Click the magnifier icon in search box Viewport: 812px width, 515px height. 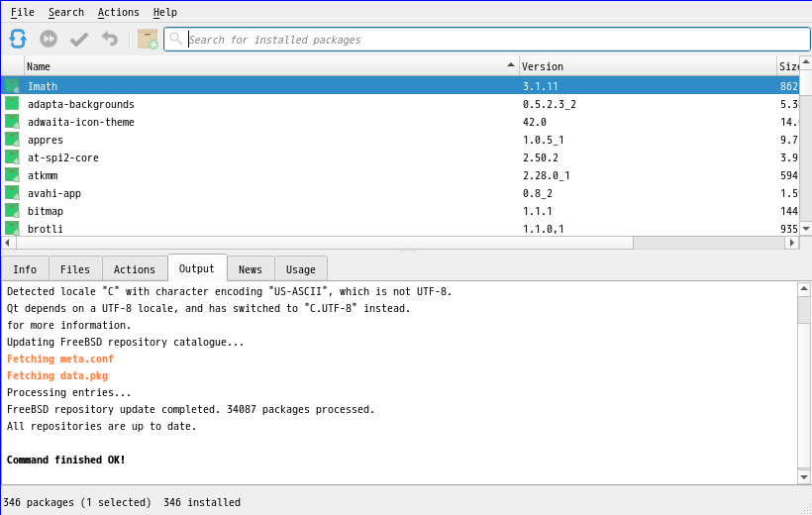click(x=176, y=39)
